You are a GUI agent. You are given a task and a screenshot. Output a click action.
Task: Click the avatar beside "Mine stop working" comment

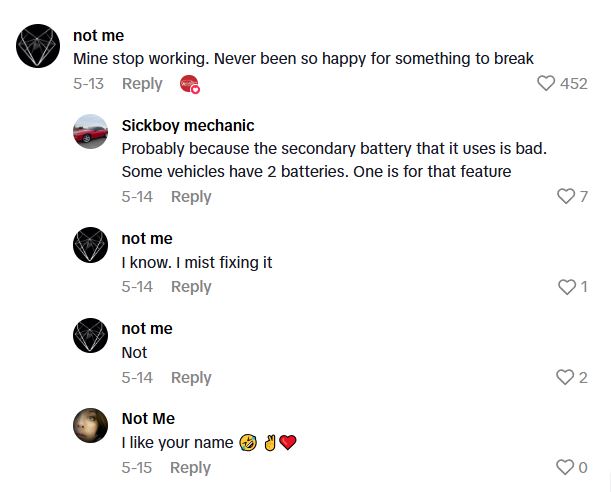[42, 44]
